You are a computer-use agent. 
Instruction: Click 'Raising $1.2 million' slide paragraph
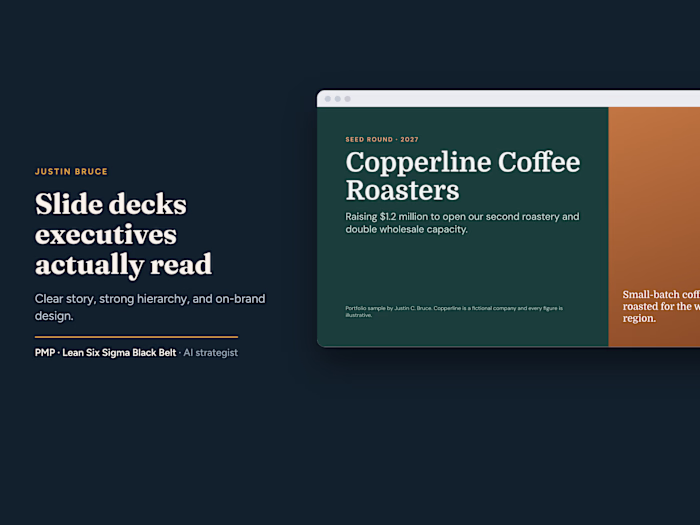pos(462,223)
